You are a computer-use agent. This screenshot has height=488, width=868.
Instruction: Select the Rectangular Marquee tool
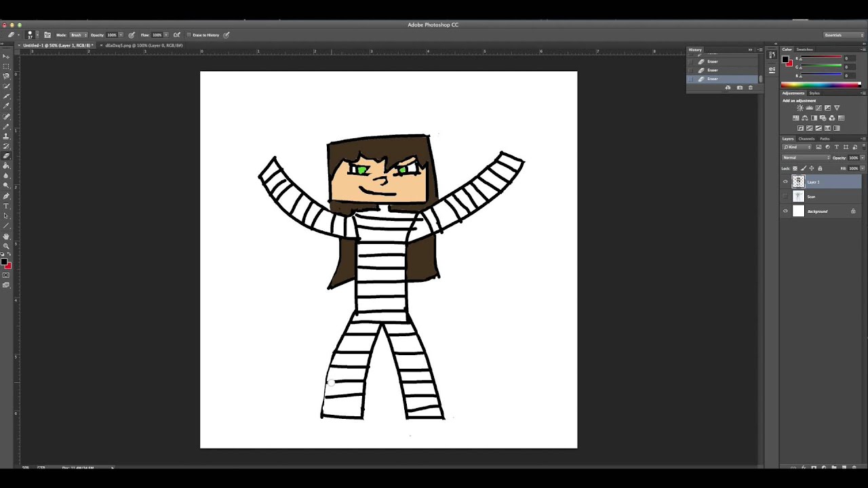pos(6,66)
